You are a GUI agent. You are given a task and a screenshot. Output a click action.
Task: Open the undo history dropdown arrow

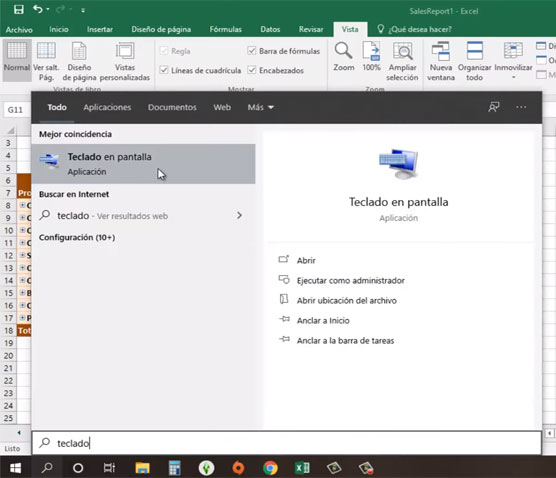click(x=48, y=10)
